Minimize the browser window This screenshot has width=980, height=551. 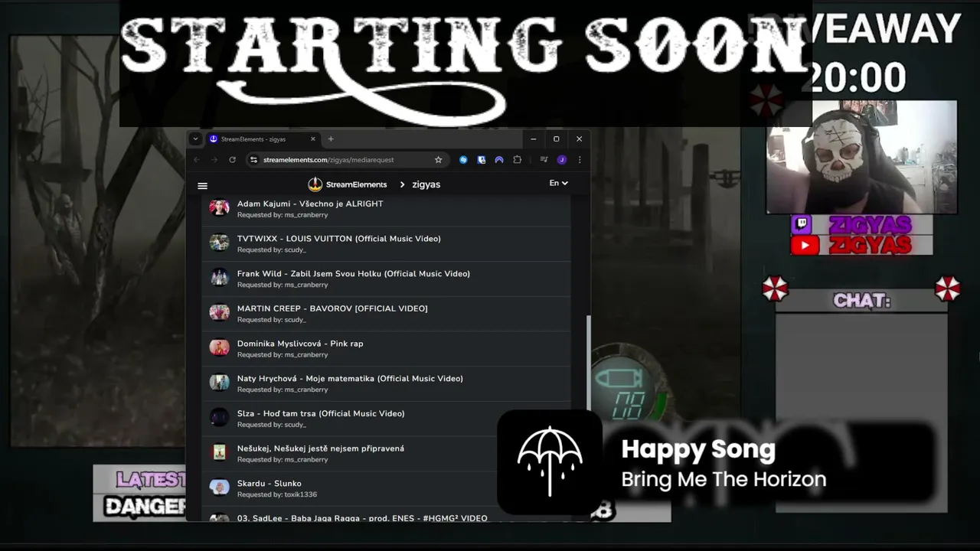(534, 139)
